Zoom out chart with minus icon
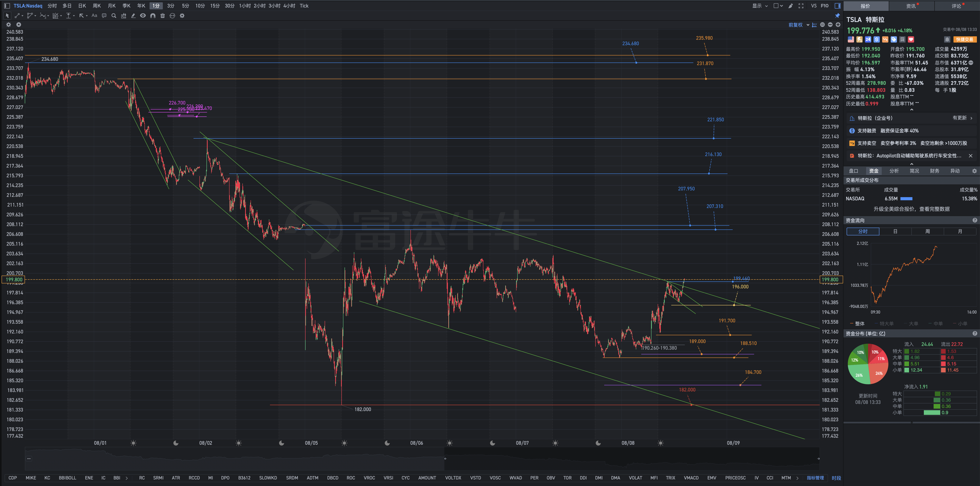 point(830,25)
